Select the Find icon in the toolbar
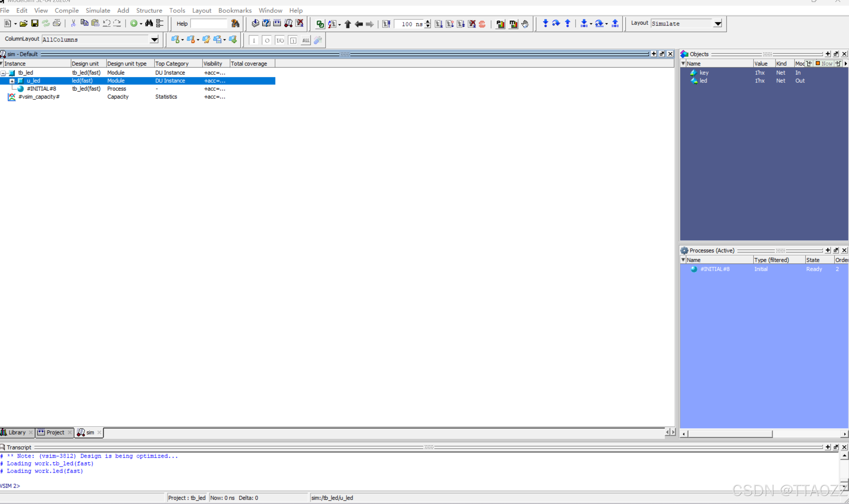This screenshot has height=504, width=849. tap(149, 23)
